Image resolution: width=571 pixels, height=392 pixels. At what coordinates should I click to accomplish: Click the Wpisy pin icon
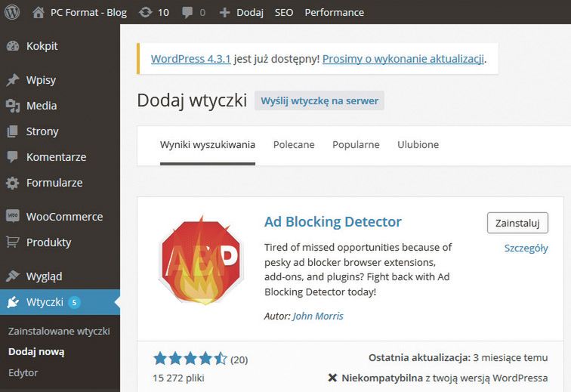pyautogui.click(x=12, y=80)
